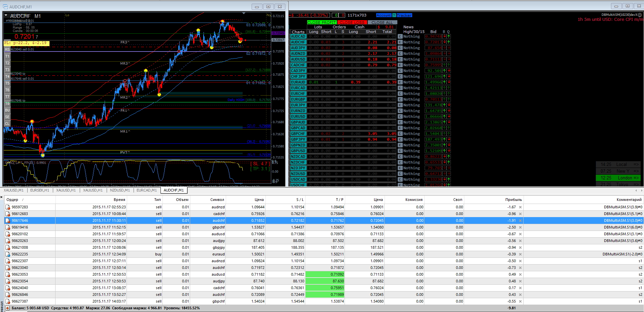Click the AUDCHF,M1 window title icon
This screenshot has width=644, height=312.
tap(5, 7)
